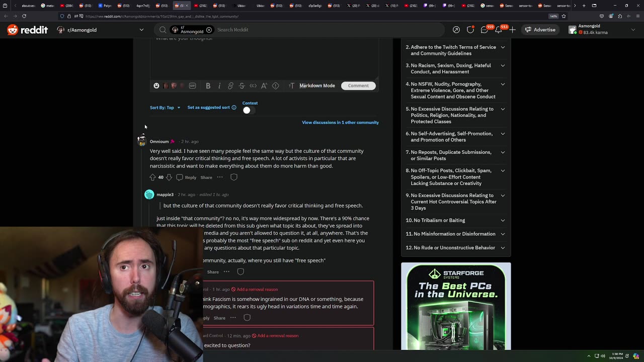
Task: Share mapple3's comment
Action: [x=213, y=272]
